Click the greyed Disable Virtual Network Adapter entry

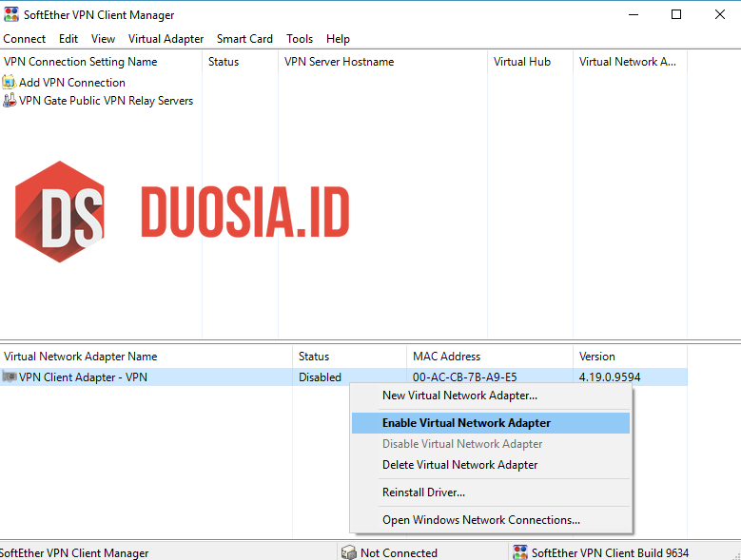(491, 444)
